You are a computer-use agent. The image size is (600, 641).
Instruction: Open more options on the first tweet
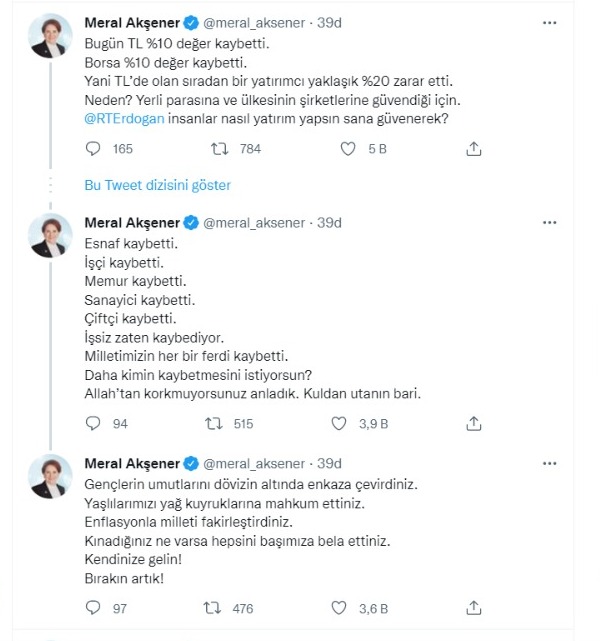click(549, 23)
